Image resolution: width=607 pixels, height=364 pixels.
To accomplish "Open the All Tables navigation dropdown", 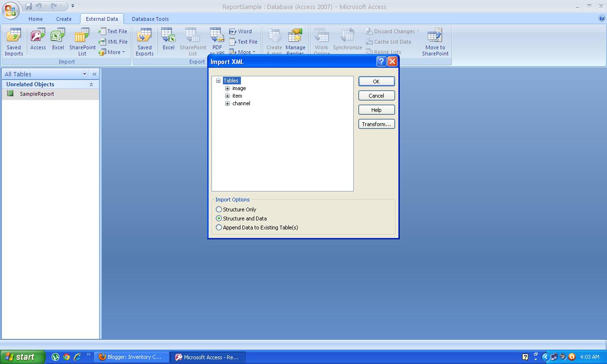I will click(84, 74).
